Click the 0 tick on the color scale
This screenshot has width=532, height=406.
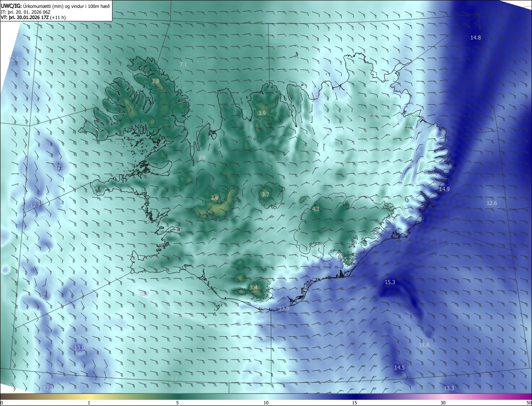(1, 403)
